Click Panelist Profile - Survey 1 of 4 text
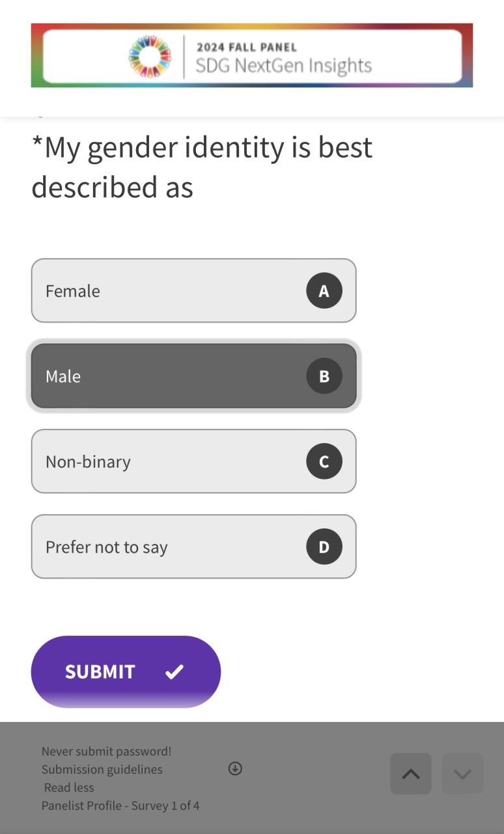 (120, 806)
